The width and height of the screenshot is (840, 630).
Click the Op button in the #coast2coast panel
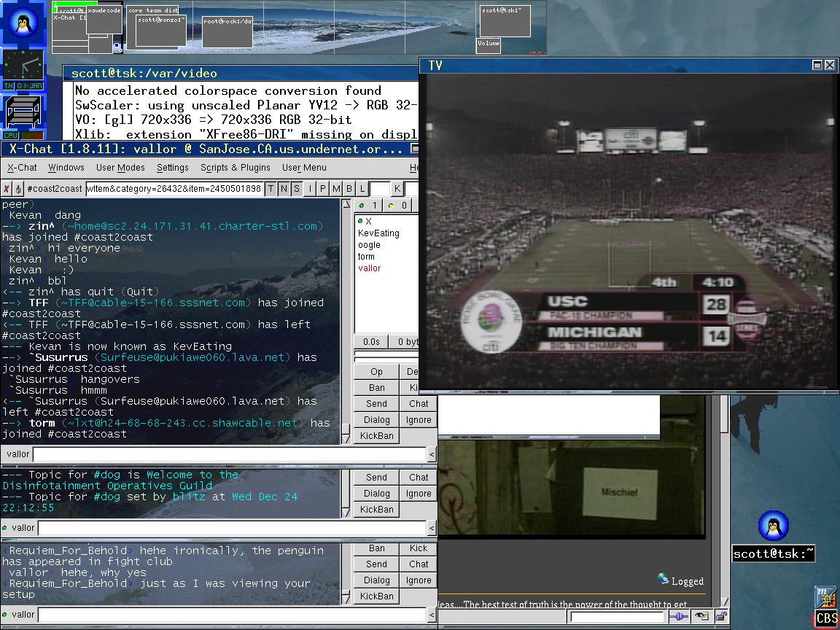(376, 372)
